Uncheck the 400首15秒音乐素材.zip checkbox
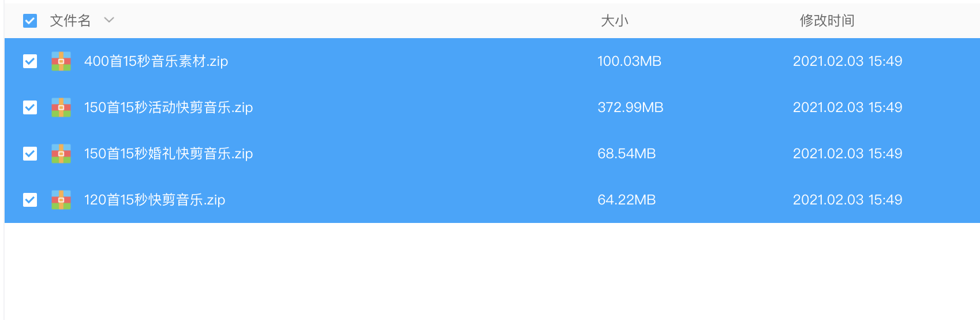This screenshot has width=980, height=320. (x=30, y=61)
